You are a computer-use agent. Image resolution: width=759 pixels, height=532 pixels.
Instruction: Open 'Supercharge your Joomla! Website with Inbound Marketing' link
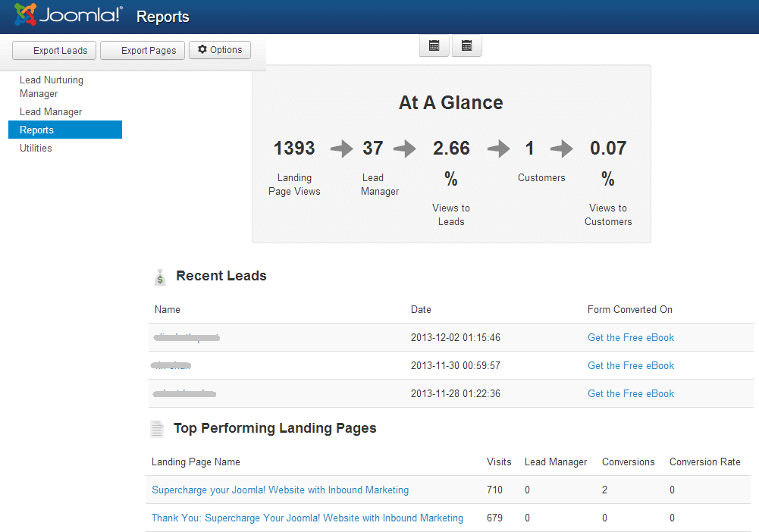click(x=281, y=490)
